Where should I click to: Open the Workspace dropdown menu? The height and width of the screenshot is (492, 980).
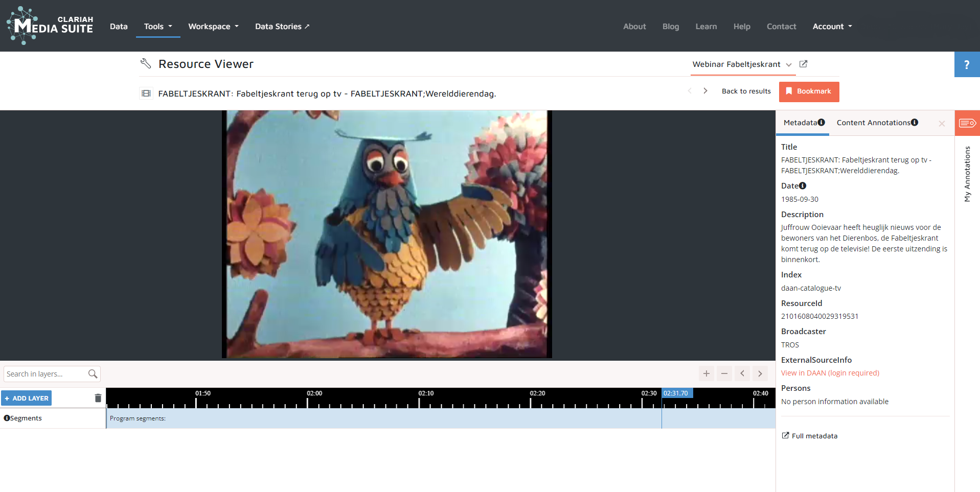pos(213,27)
